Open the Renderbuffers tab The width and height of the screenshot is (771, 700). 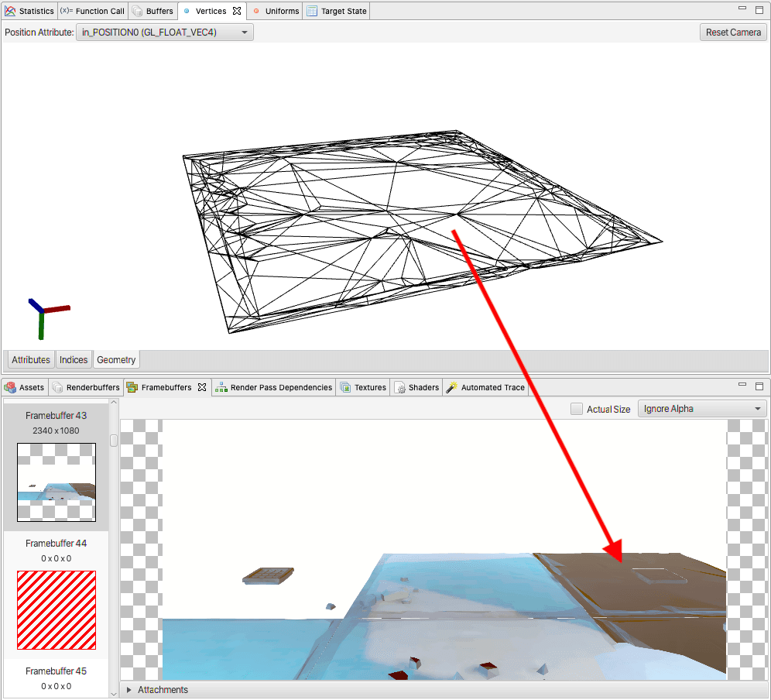(x=86, y=388)
